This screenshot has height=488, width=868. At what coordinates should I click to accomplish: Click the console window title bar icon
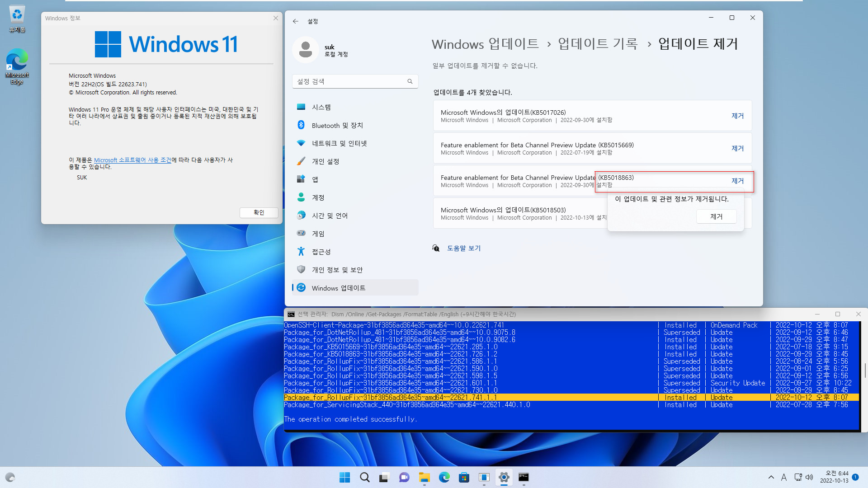pyautogui.click(x=291, y=314)
